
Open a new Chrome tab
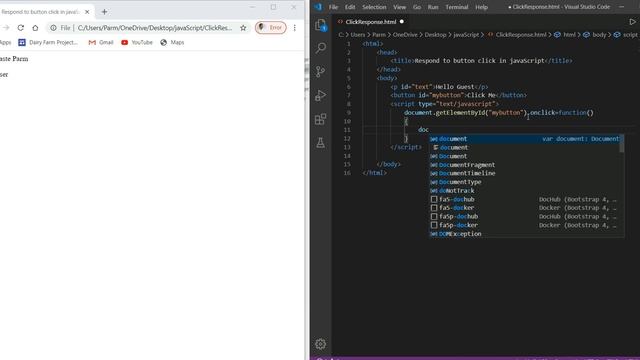click(x=104, y=12)
